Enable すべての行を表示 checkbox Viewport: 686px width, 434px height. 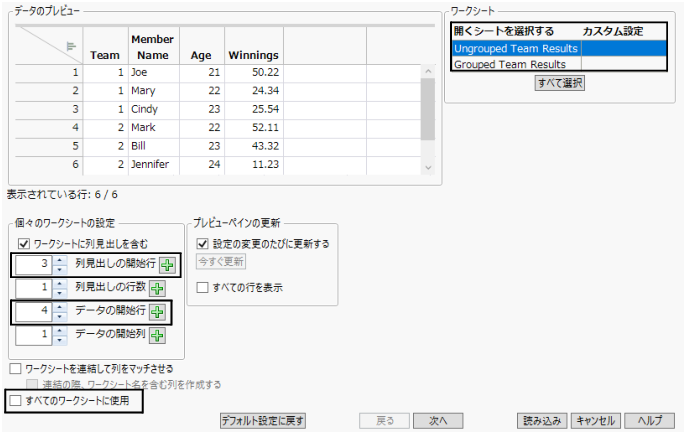coord(202,287)
